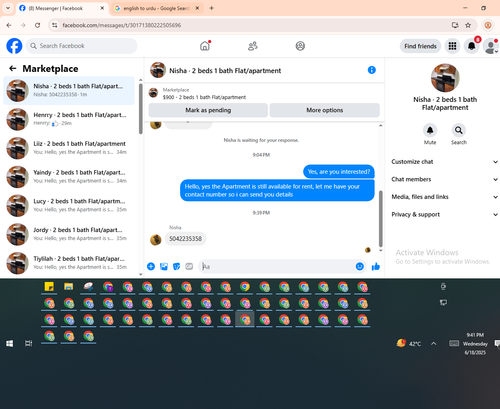Open conversation information icon
The image size is (500, 409).
pos(372,70)
